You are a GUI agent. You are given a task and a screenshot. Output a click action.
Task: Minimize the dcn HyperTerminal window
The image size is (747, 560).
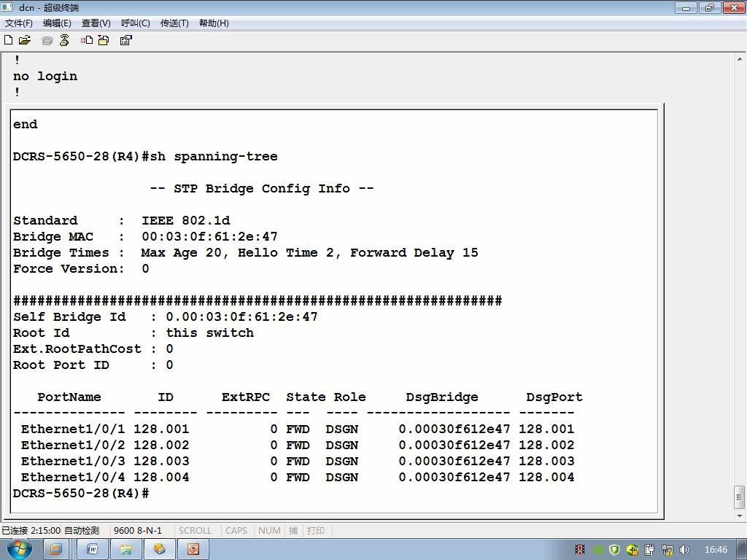(686, 7)
